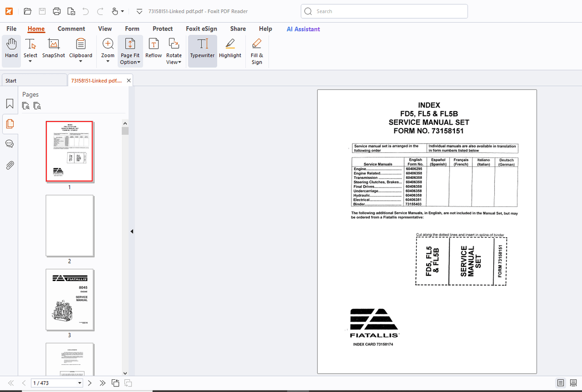The image size is (582, 392).
Task: Select the Hand tool
Action: 11,50
